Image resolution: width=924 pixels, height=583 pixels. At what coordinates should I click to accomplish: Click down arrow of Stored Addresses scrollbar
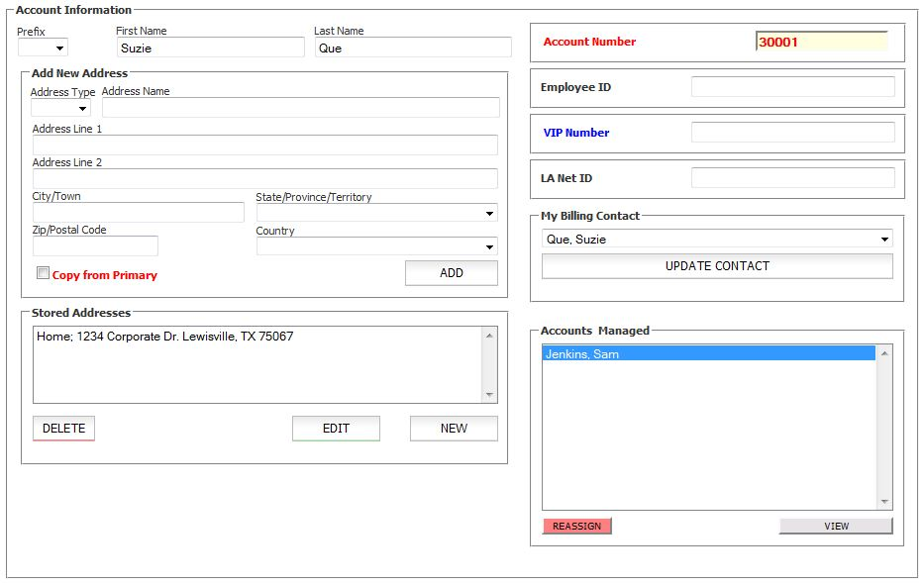(489, 395)
